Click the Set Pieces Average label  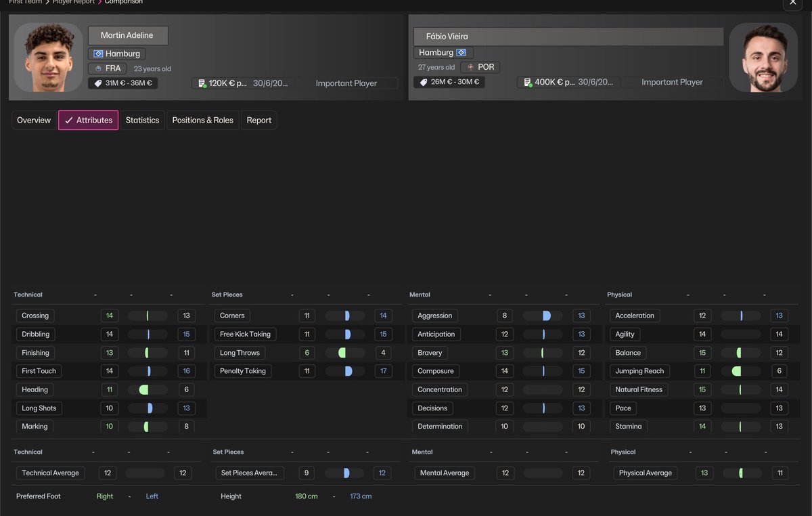[x=249, y=473]
